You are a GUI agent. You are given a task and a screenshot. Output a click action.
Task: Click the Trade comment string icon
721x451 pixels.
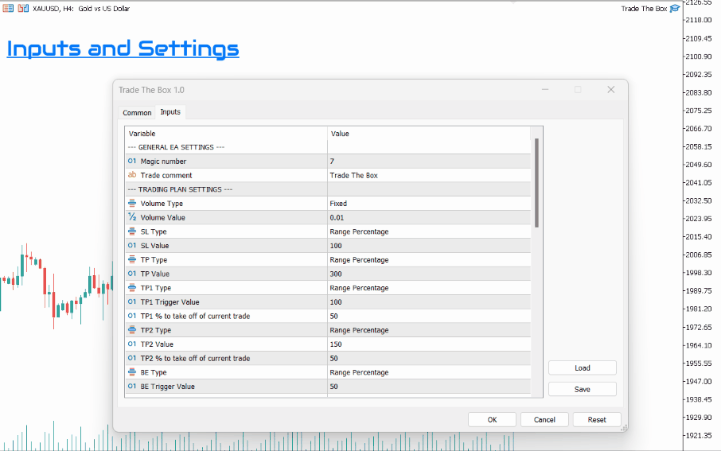(132, 175)
